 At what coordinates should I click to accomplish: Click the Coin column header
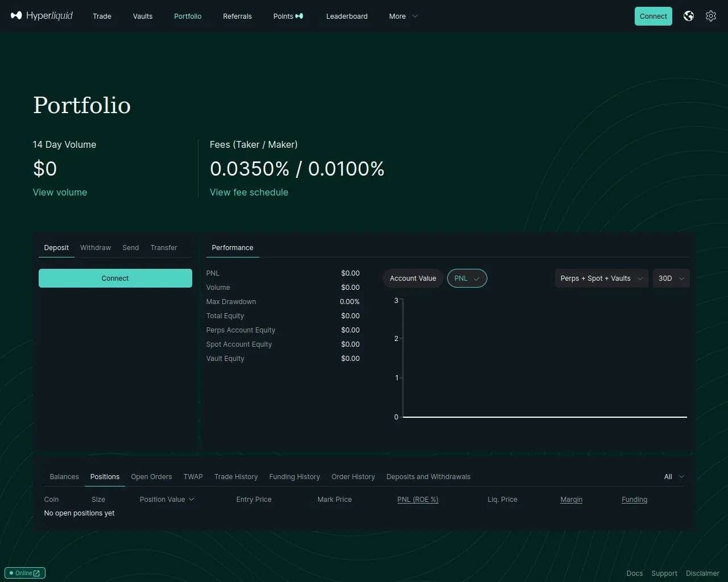52,500
